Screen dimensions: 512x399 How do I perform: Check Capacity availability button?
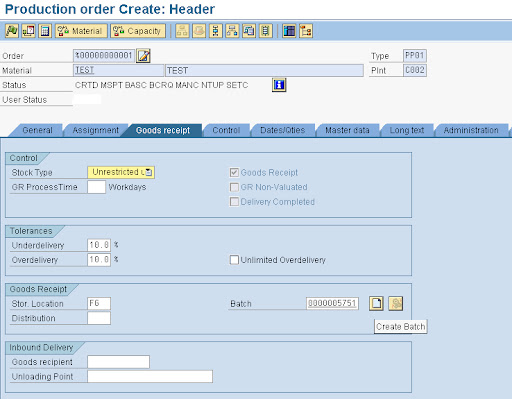(138, 31)
